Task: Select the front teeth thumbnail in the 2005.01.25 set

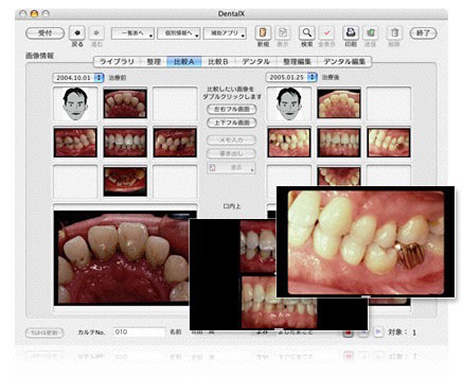Action: pos(339,142)
